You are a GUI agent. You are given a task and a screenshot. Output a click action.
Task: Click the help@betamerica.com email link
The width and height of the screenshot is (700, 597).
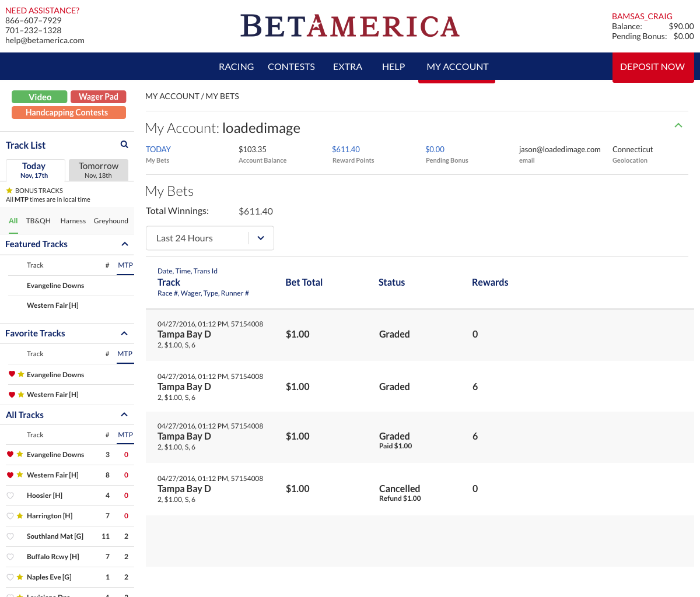(x=45, y=40)
